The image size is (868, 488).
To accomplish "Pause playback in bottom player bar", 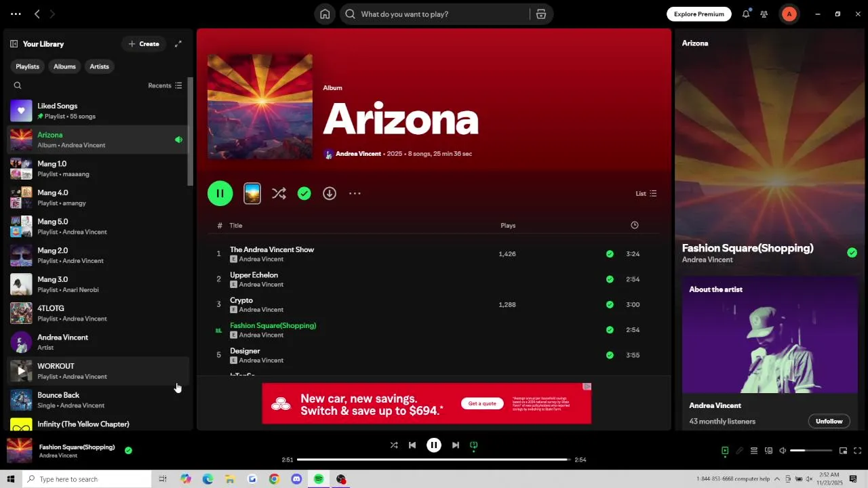I will pyautogui.click(x=434, y=445).
